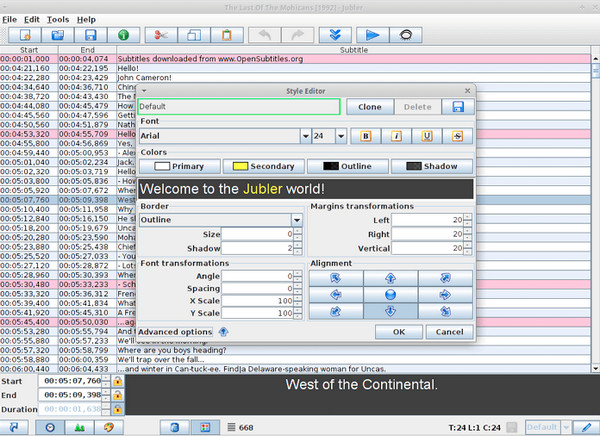
Task: Toggle the colored grid button in bottom bar
Action: [x=205, y=427]
